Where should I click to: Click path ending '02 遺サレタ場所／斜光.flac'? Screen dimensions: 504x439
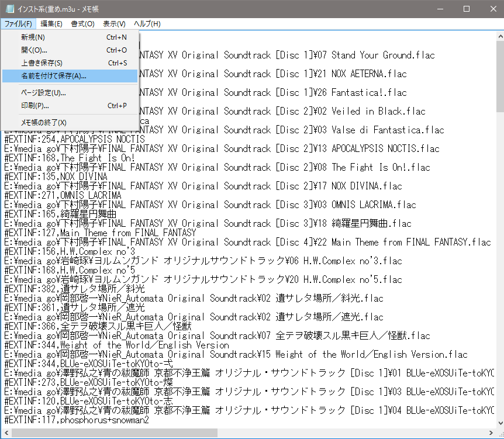coord(194,298)
